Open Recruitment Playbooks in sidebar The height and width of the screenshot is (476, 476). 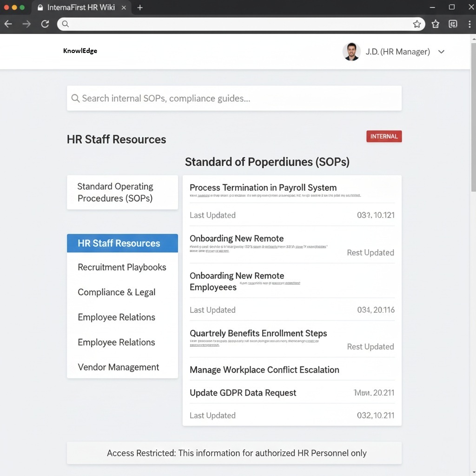(122, 267)
